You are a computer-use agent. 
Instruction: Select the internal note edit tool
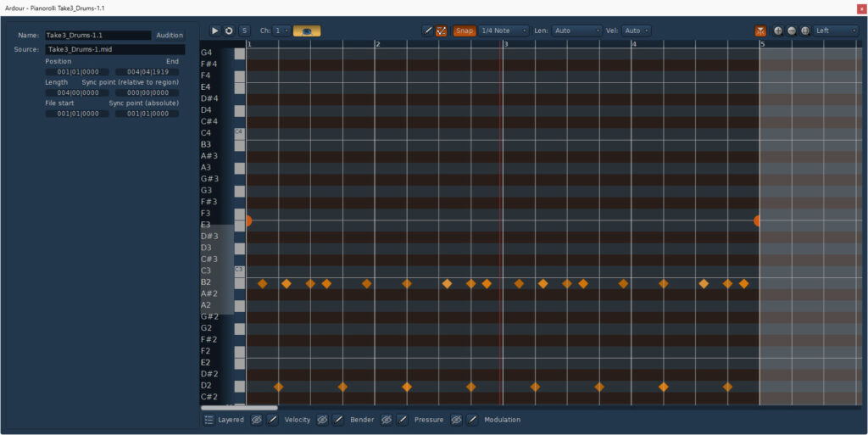442,31
